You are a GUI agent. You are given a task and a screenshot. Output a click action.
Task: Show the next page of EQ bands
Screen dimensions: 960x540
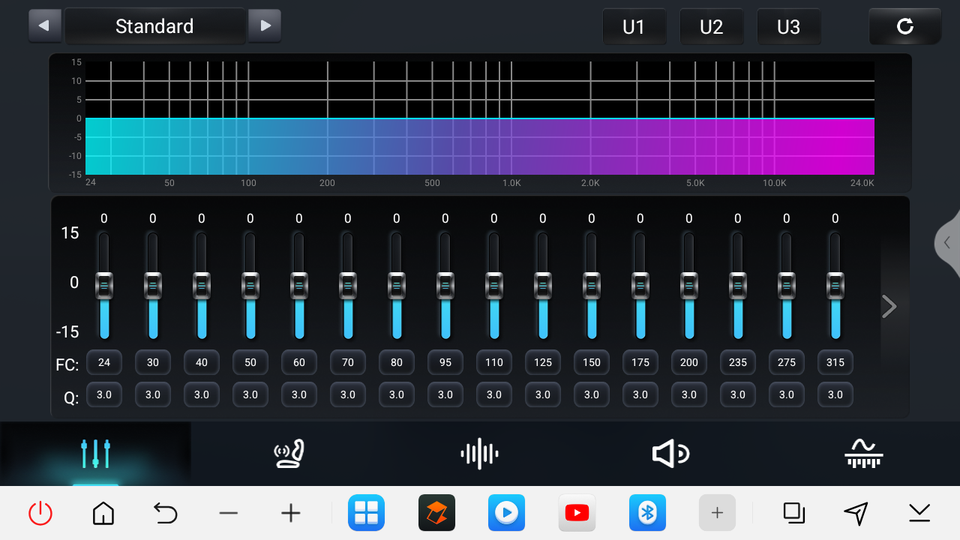pos(889,307)
